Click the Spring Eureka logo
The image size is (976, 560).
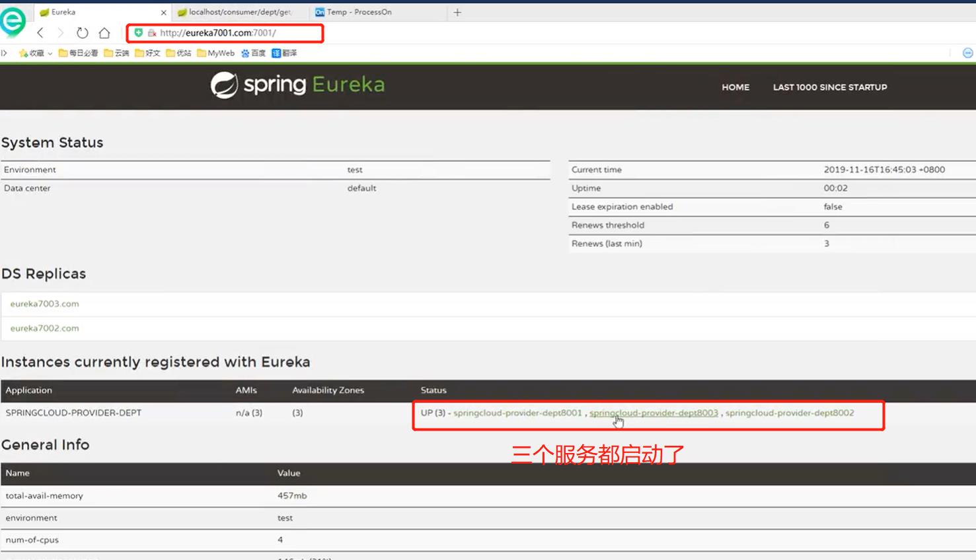(x=297, y=85)
